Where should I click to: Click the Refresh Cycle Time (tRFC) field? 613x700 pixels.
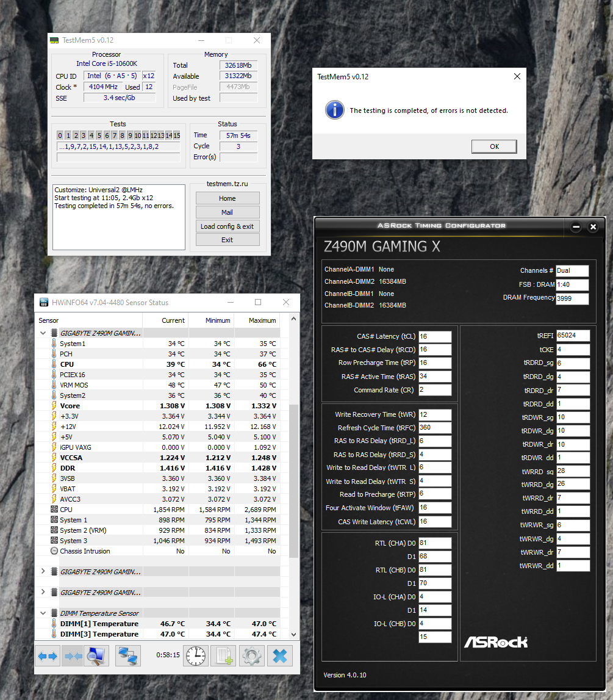tap(435, 428)
